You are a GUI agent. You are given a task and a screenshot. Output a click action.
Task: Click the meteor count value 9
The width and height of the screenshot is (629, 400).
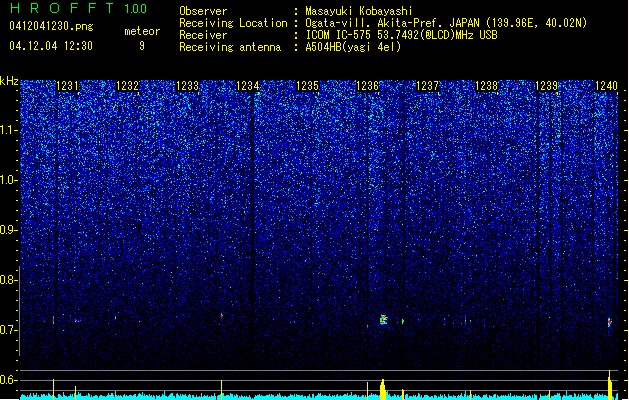[x=142, y=46]
